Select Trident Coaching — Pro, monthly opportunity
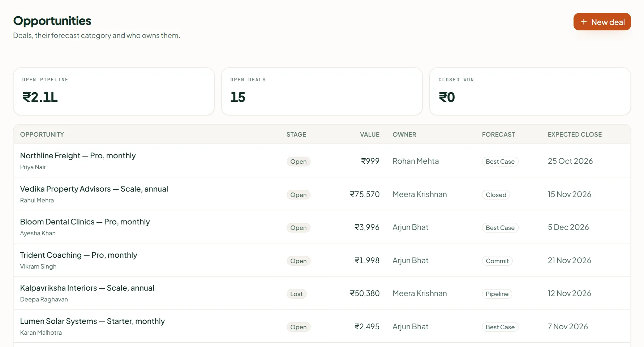644x347 pixels. point(78,255)
